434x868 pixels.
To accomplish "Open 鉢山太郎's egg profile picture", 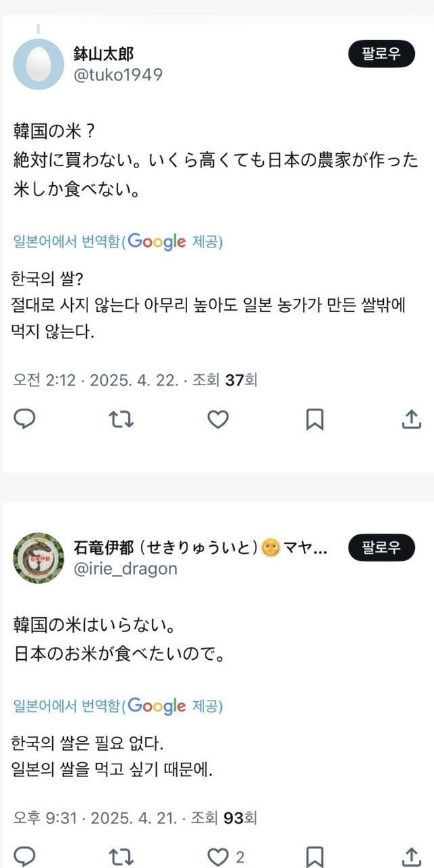I will pos(38,64).
